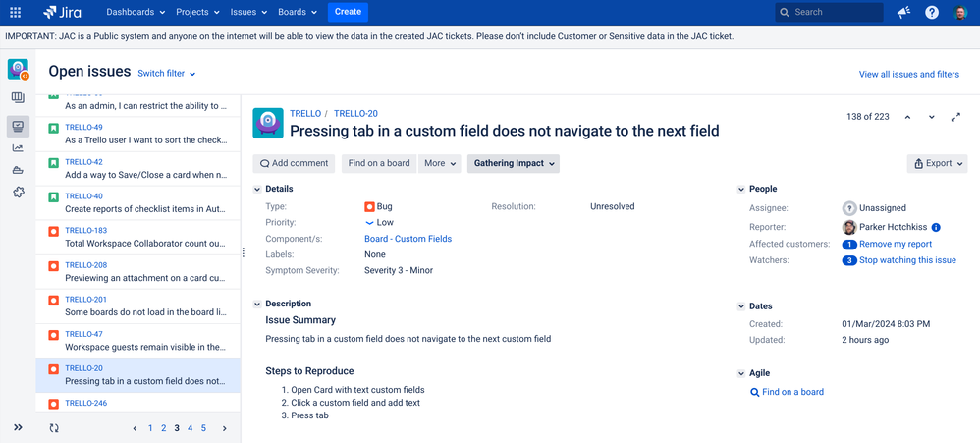Open the Boards menu
The height and width of the screenshot is (443, 980).
[x=298, y=12]
